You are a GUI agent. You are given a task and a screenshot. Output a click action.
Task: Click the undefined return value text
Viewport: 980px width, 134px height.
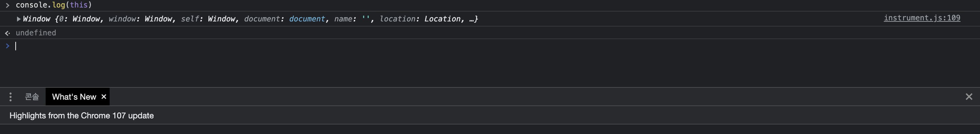tap(36, 33)
